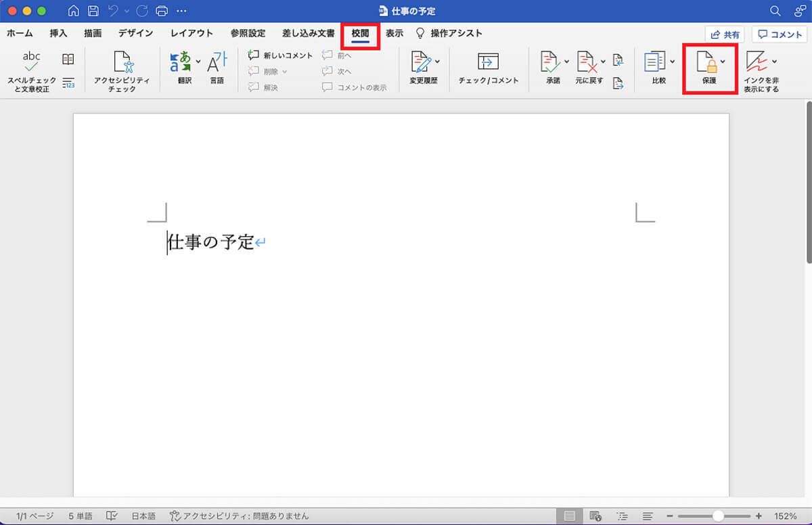The height and width of the screenshot is (525, 812).
Task: Click the 比較 compare documents icon
Action: [x=655, y=62]
